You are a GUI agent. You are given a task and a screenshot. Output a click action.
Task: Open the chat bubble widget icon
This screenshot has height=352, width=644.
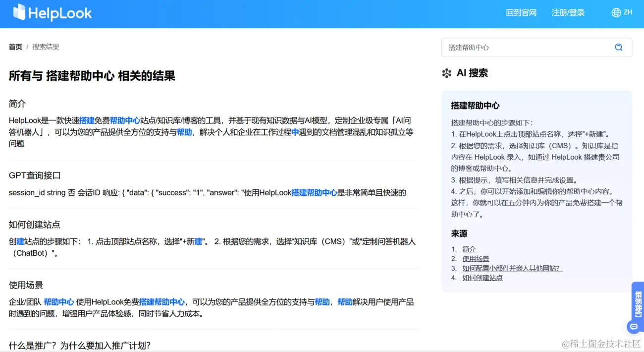coord(634,327)
